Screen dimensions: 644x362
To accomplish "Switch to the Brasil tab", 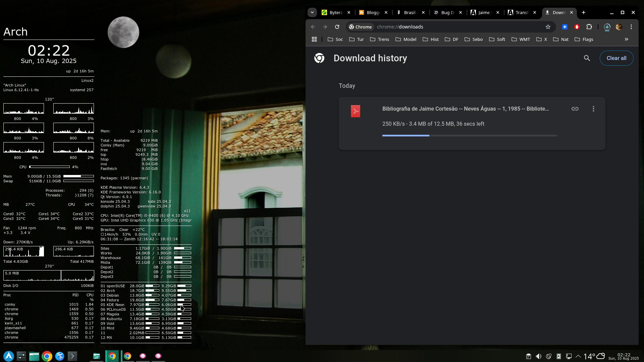I will point(410,12).
